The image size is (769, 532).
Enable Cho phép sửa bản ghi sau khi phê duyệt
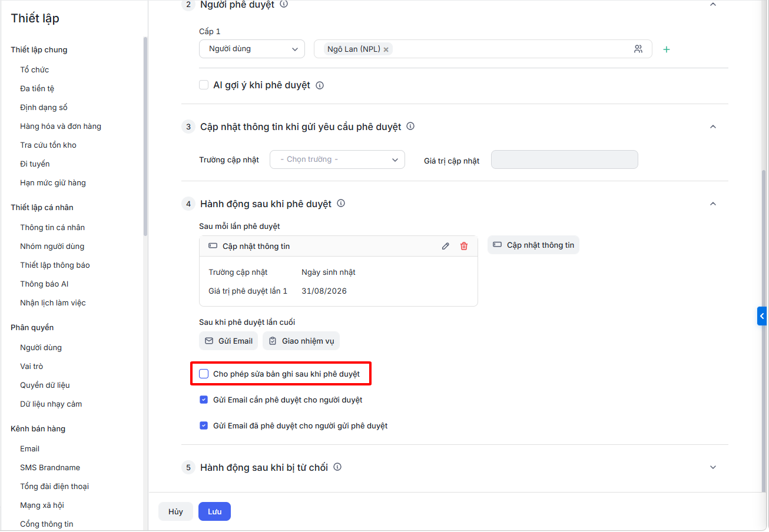point(204,374)
